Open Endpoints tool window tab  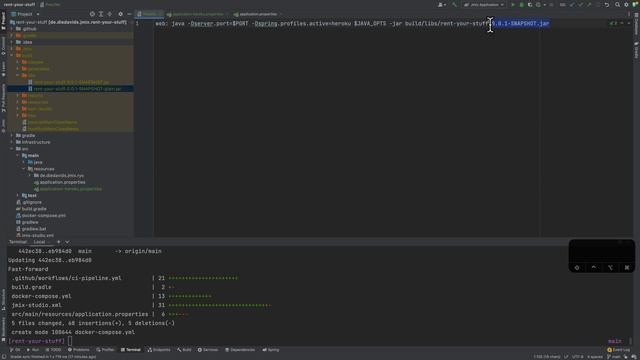coord(159,350)
